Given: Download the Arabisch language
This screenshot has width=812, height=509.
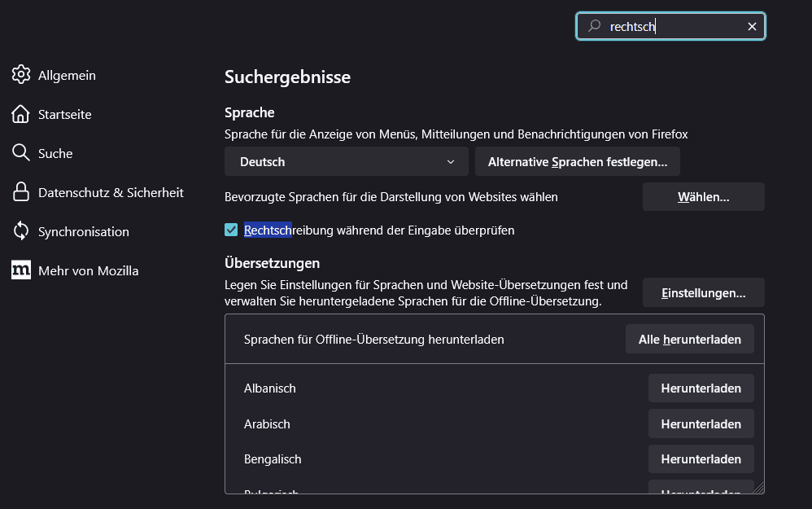Looking at the screenshot, I should (x=701, y=424).
